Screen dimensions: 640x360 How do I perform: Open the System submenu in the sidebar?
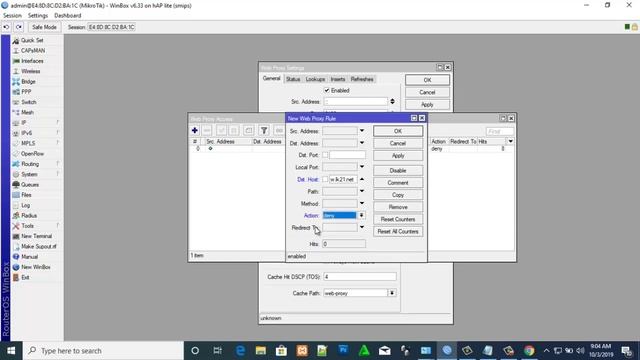29,174
